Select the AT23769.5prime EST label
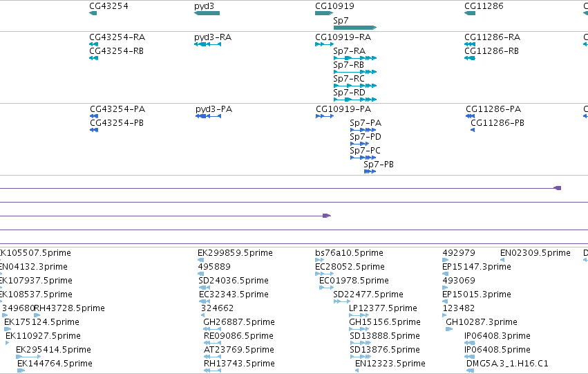The image size is (588, 374). click(239, 350)
